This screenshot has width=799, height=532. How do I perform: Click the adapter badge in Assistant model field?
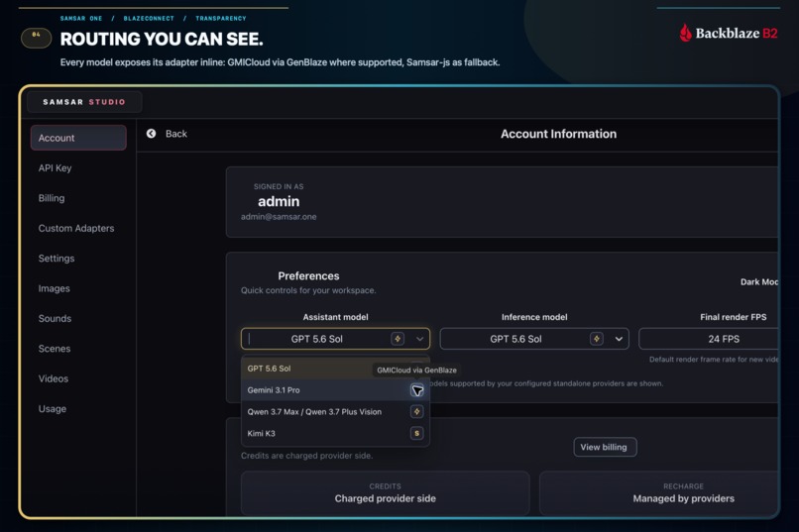tap(398, 339)
